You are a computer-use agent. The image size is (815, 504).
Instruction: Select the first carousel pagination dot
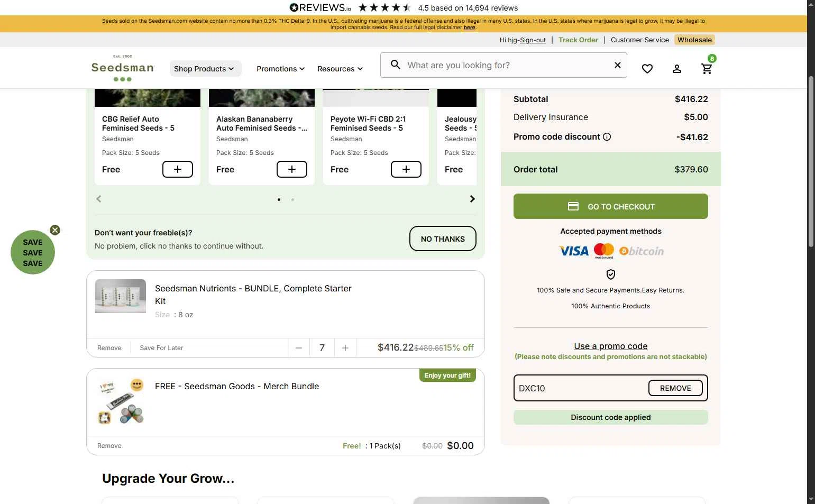pos(279,199)
